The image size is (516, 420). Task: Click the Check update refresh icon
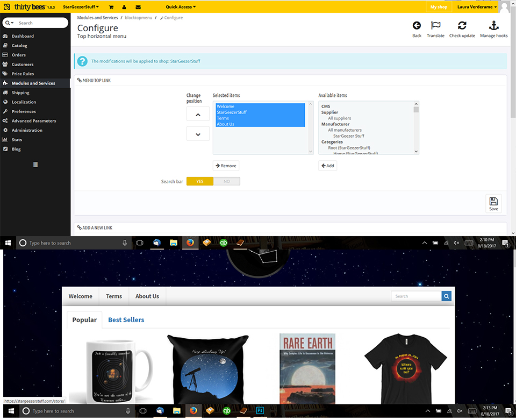[462, 26]
